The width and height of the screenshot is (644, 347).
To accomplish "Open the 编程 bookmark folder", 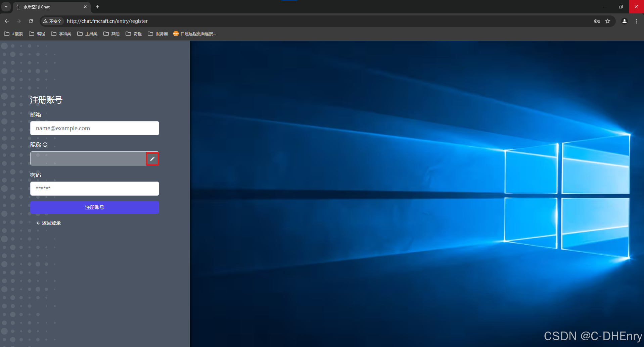I will pyautogui.click(x=37, y=34).
